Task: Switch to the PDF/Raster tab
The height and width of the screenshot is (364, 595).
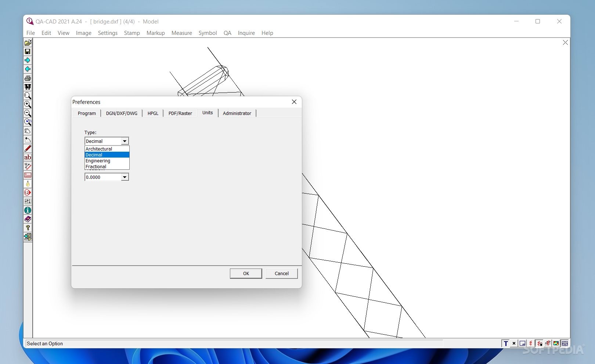Action: [x=180, y=113]
